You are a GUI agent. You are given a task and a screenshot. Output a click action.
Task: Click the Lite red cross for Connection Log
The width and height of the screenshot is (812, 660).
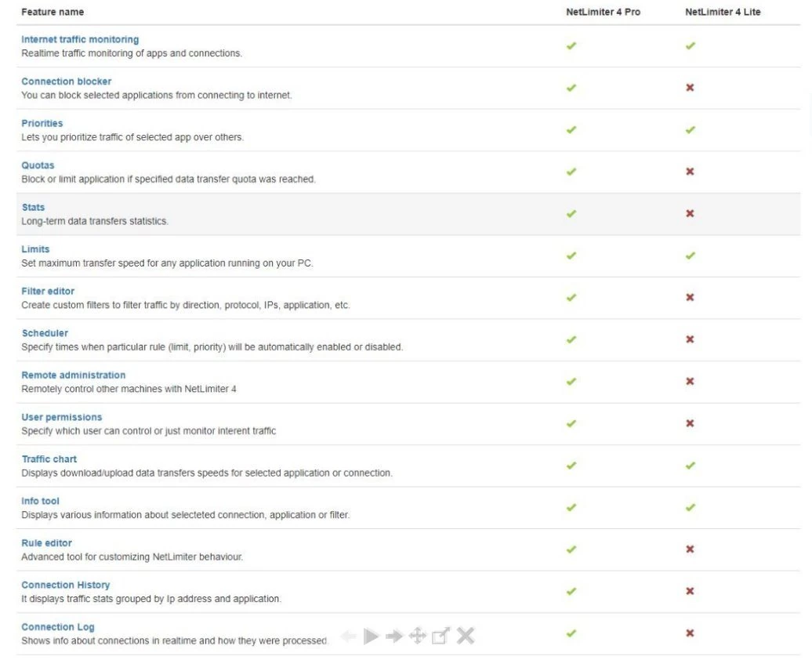tap(690, 633)
